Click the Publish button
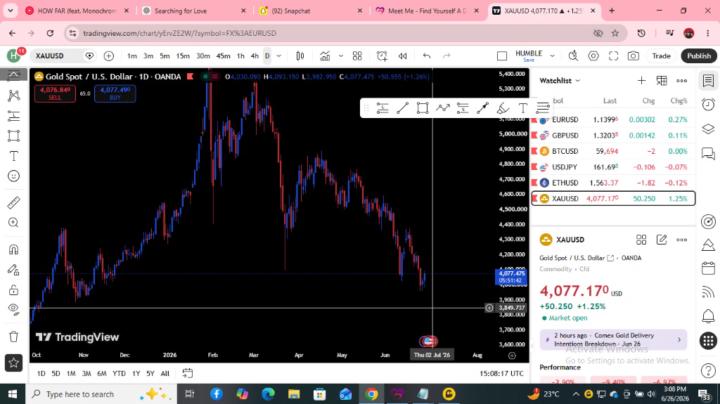 699,56
